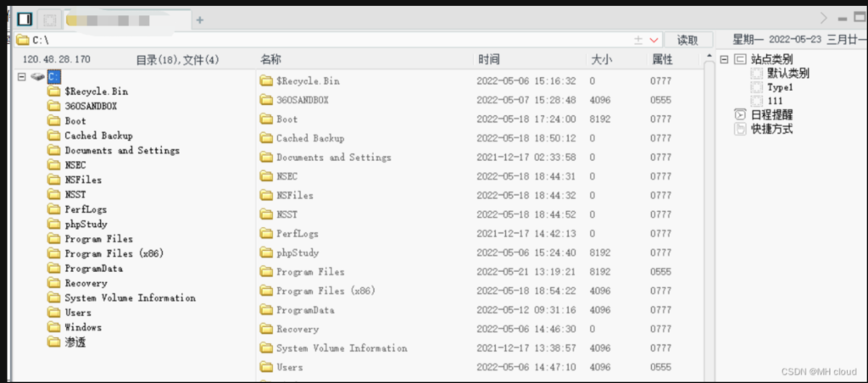868x383 pixels.
Task: Click the scrollbar up arrow of file list
Action: 709,57
